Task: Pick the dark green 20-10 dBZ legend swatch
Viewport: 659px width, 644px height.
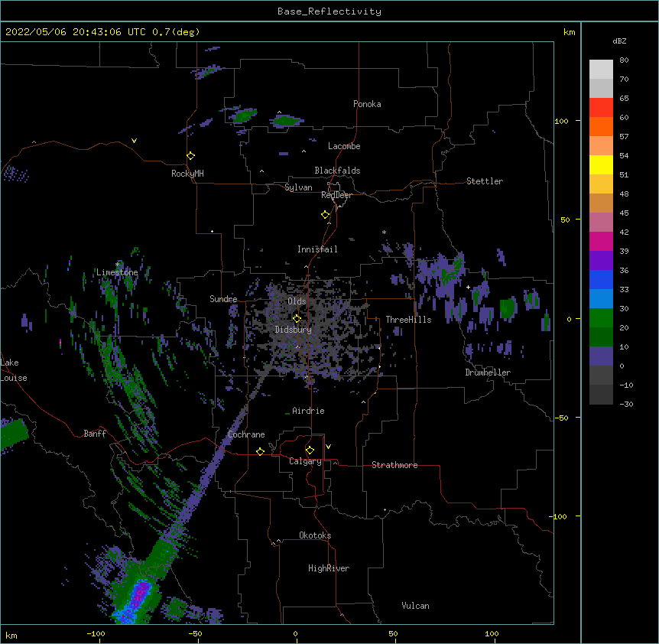Action: [x=601, y=337]
